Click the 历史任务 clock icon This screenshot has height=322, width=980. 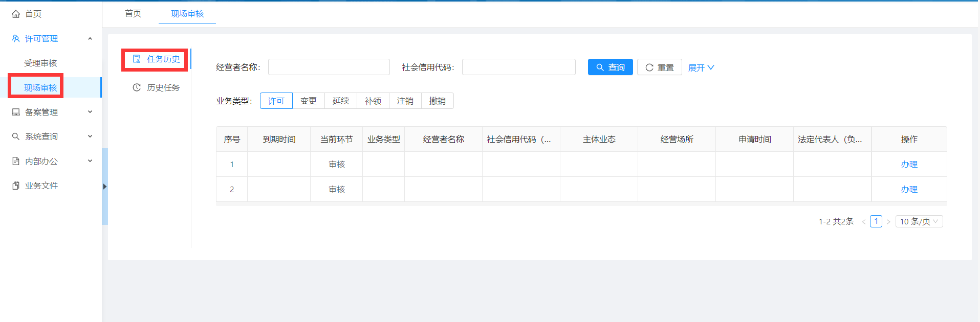[137, 87]
